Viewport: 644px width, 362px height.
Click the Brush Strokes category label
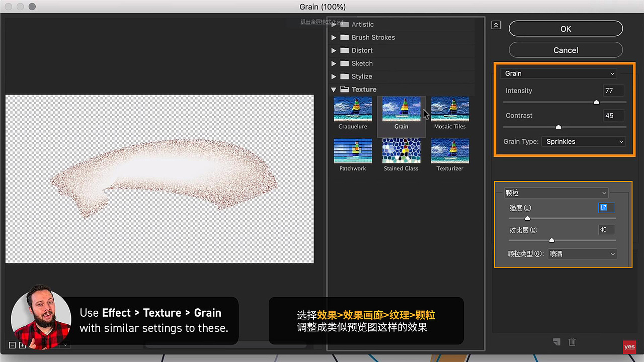coord(373,37)
